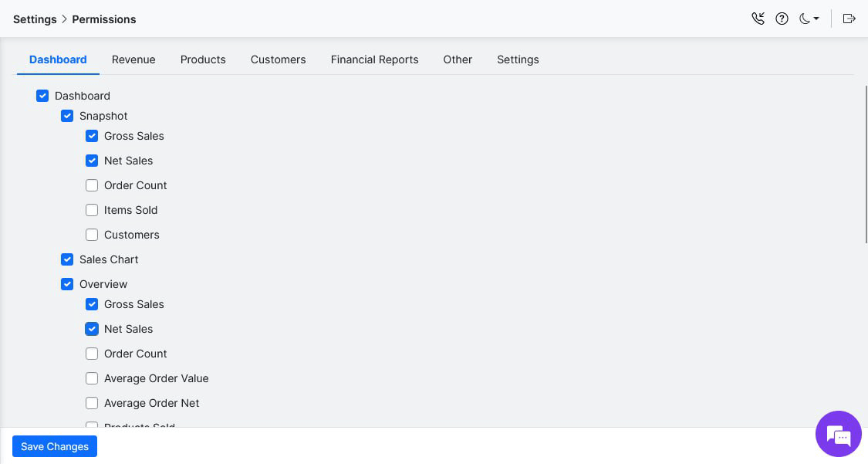
Task: Open the Financial Reports tab
Action: tap(374, 59)
